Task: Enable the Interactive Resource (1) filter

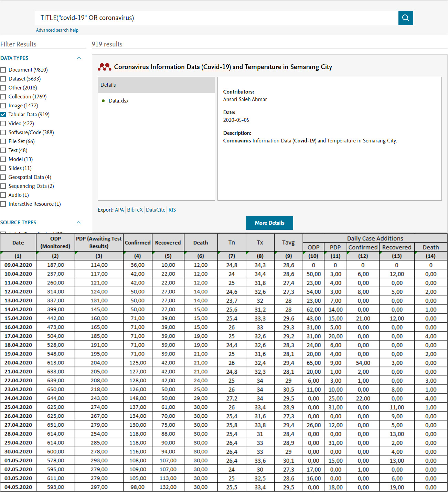Action: point(3,204)
